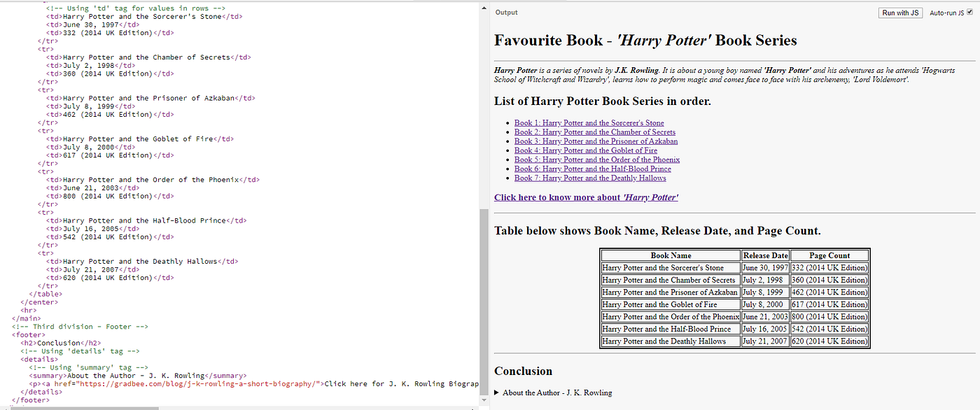Open "Book 6: Harry Potter and the Half-Blood Prince"
The image size is (980, 410).
[593, 169]
